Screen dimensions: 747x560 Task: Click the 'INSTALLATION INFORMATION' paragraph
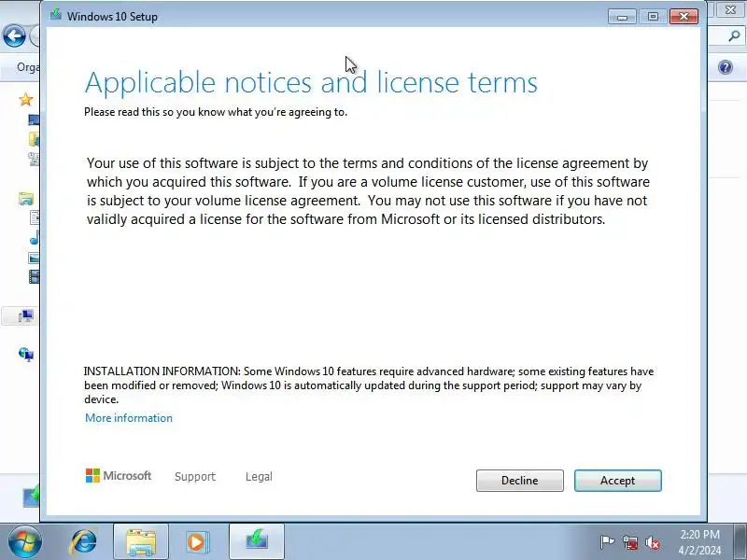369,385
